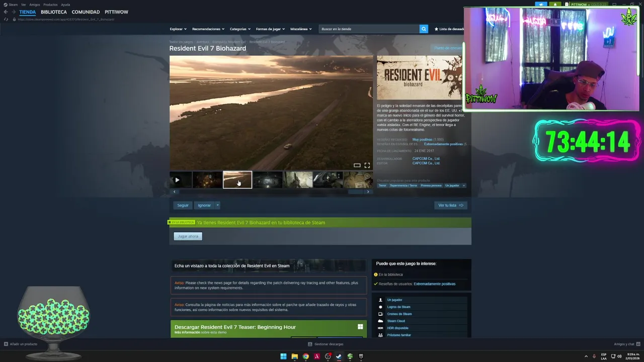Switch to Steam in the taskbar
The width and height of the screenshot is (644, 362).
[339, 356]
